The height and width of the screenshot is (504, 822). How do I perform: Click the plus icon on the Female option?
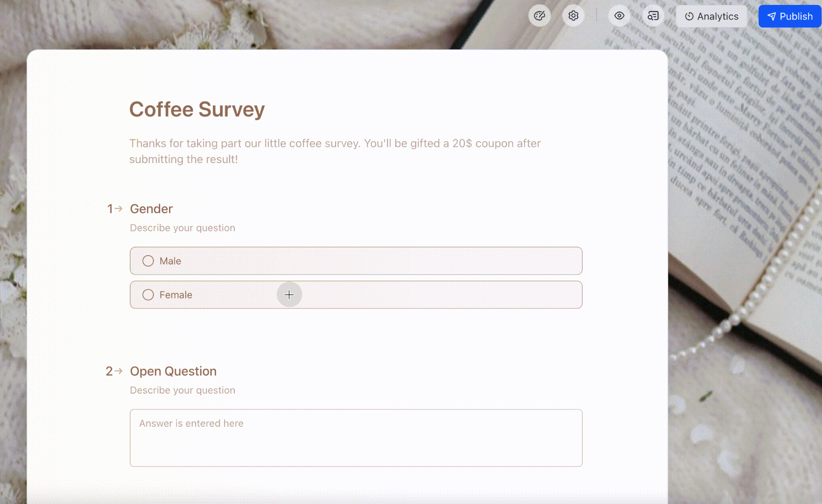point(289,295)
